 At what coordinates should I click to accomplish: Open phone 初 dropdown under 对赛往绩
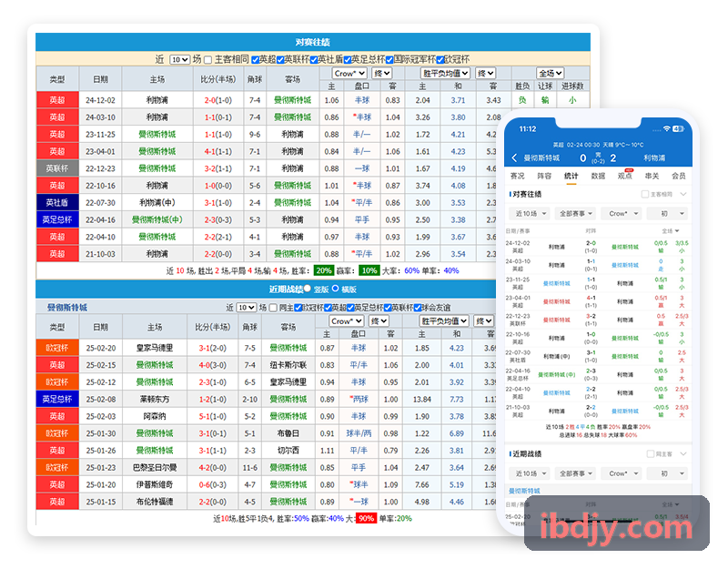tap(667, 214)
